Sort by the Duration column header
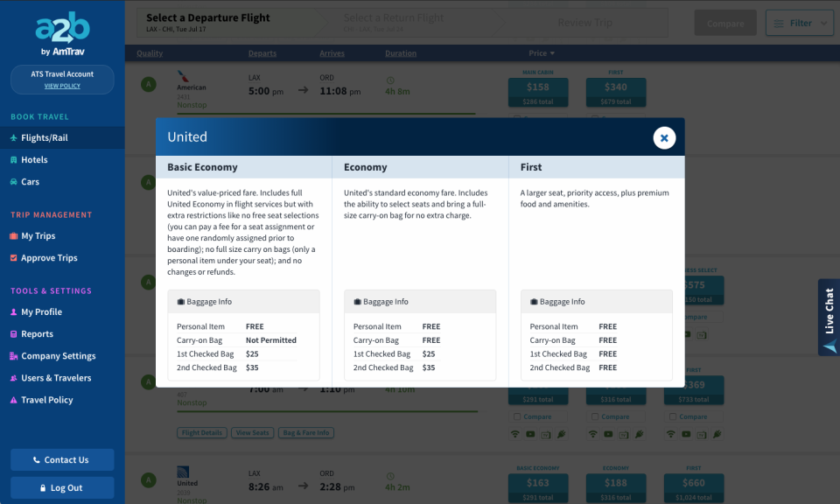This screenshot has height=504, width=840. pos(401,53)
